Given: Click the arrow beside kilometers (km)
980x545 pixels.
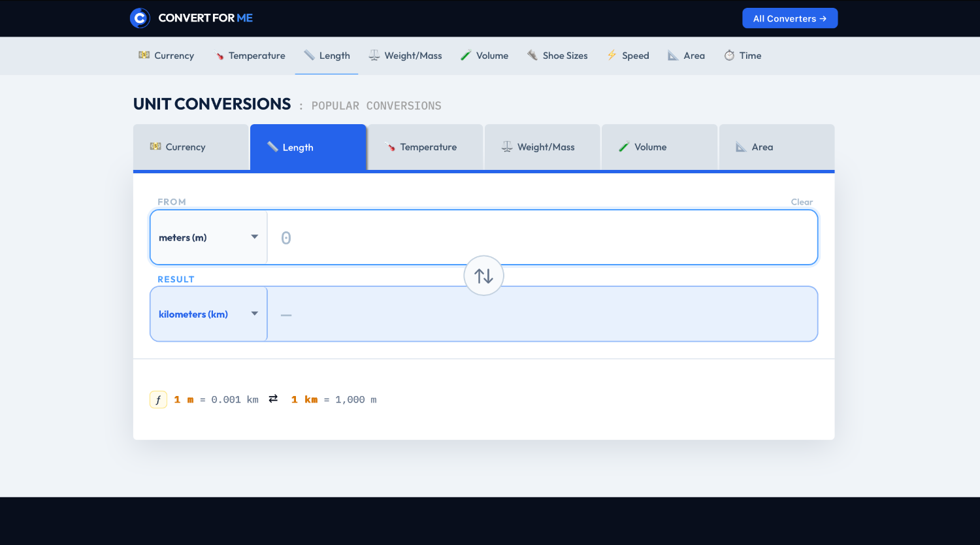Looking at the screenshot, I should point(255,314).
